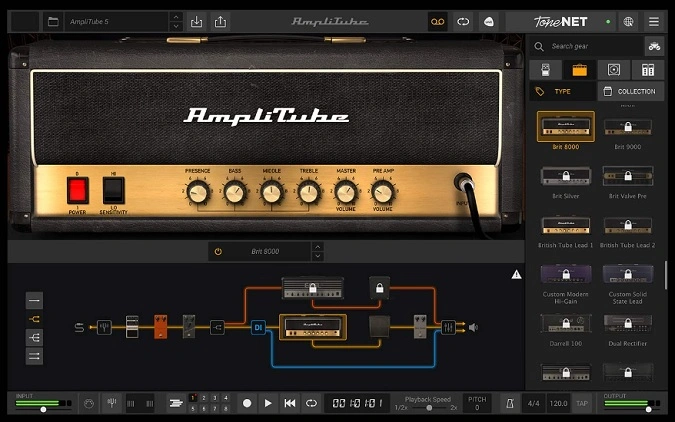The height and width of the screenshot is (422, 675).
Task: Click the ToneNET globe icon
Action: 628,22
